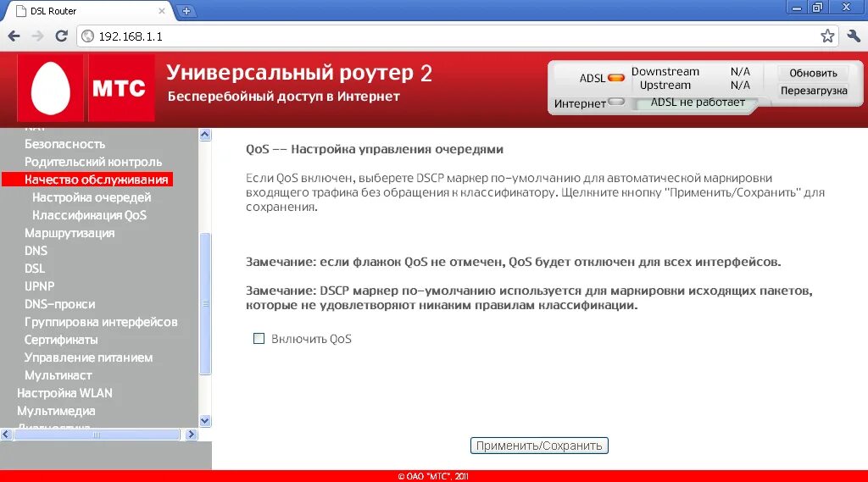Open the DNS sidebar item
The width and height of the screenshot is (868, 482).
point(36,251)
